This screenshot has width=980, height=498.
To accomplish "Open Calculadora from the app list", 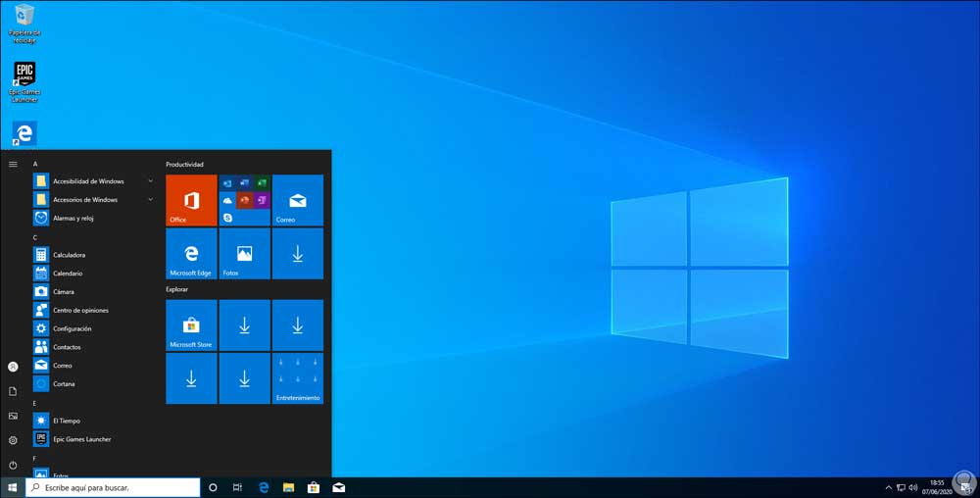I will [94, 255].
